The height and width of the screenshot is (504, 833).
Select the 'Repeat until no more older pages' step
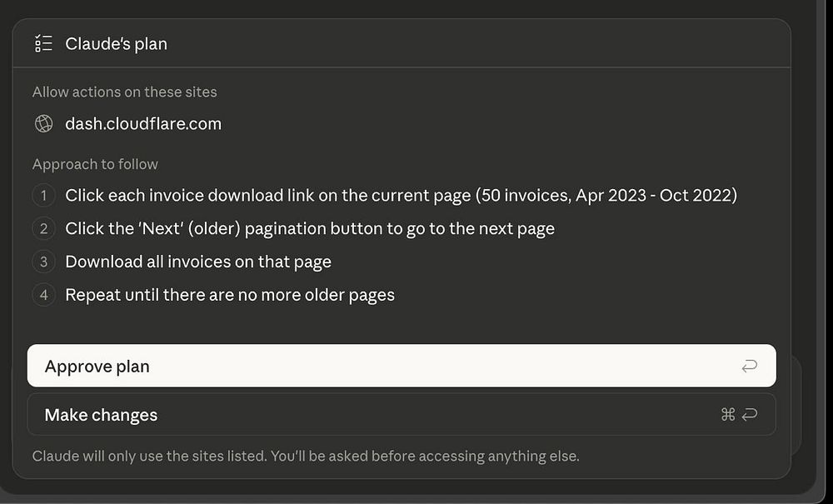229,294
